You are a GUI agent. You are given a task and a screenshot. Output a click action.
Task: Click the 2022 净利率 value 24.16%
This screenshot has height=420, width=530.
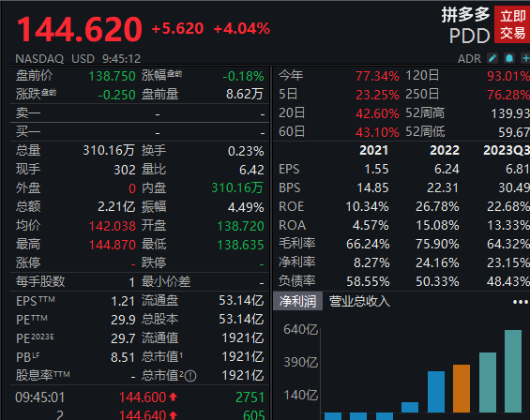click(x=437, y=262)
